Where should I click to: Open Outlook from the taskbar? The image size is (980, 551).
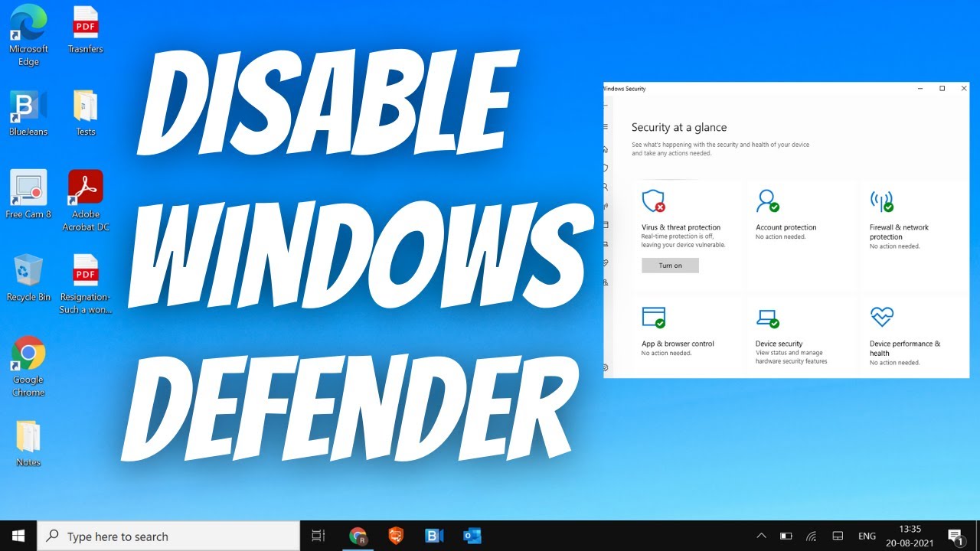tap(472, 536)
